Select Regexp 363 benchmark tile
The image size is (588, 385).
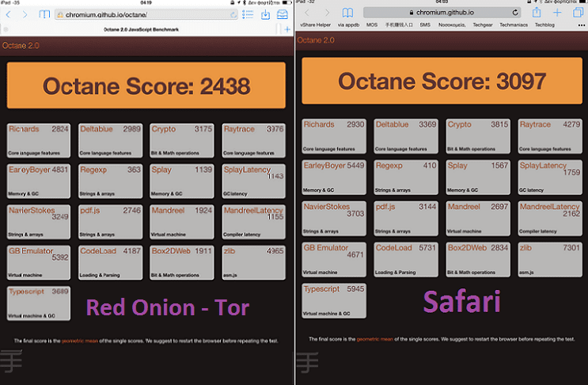[110, 181]
